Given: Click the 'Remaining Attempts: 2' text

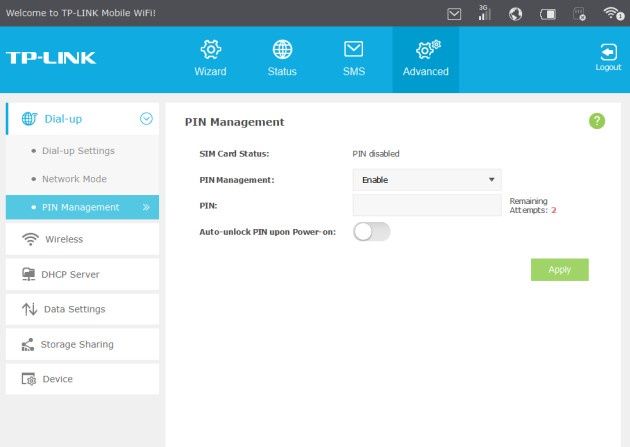Looking at the screenshot, I should (x=533, y=205).
